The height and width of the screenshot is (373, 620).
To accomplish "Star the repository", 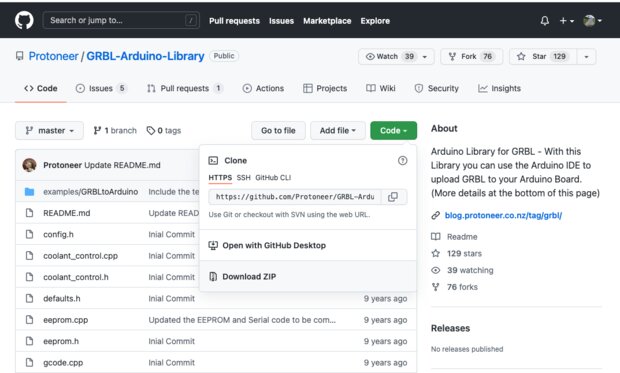I will coord(543,57).
